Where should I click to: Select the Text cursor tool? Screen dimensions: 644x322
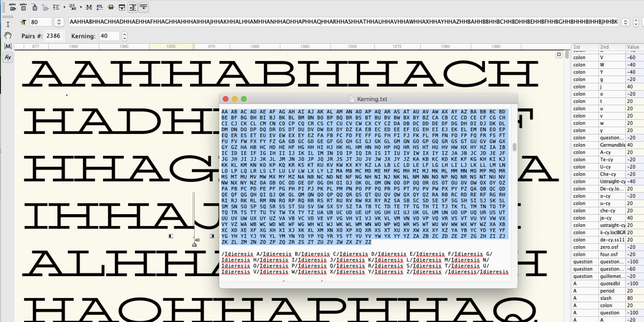coord(8,24)
